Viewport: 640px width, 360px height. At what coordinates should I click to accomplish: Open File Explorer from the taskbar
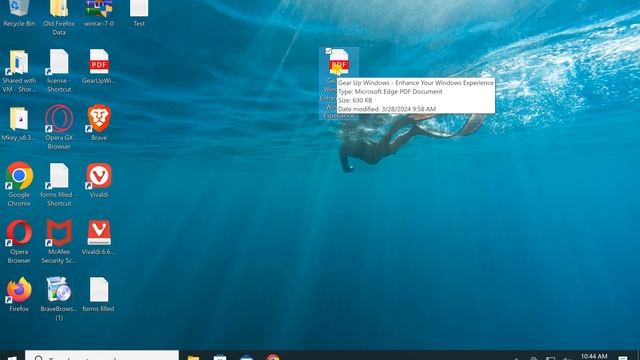(x=193, y=357)
